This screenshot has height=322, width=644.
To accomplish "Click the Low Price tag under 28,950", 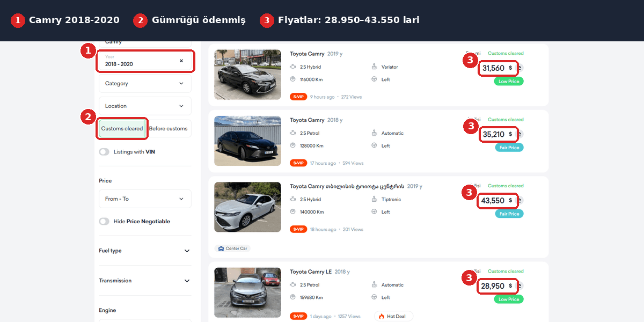I will pyautogui.click(x=509, y=299).
